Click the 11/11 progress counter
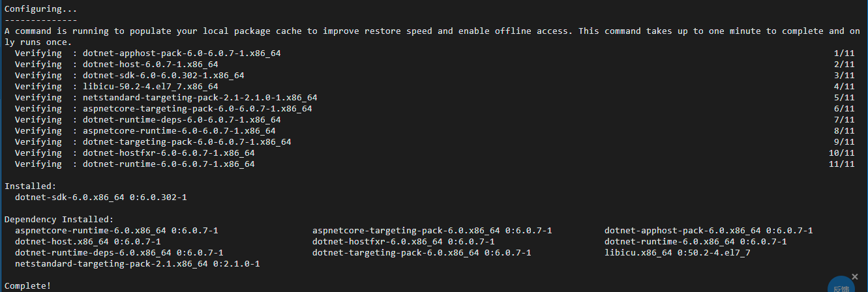The image size is (868, 292). [x=841, y=164]
